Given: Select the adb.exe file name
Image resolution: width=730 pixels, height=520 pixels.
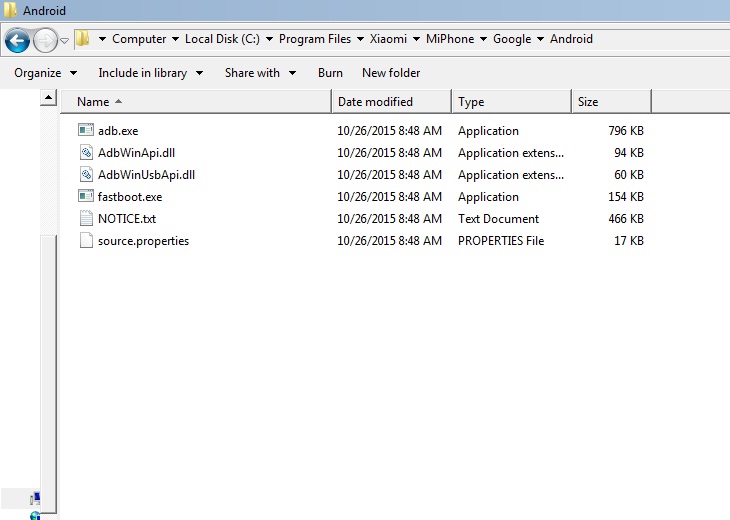Looking at the screenshot, I should pos(118,131).
